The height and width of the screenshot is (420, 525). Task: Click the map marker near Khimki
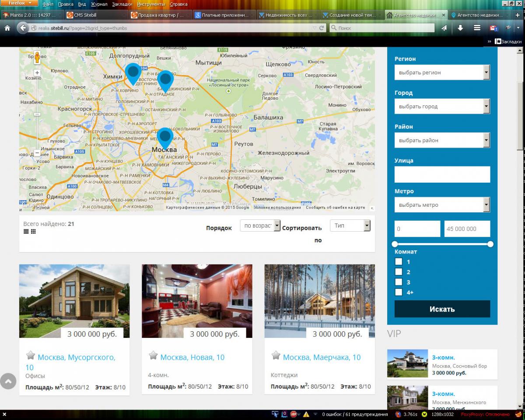(x=133, y=74)
